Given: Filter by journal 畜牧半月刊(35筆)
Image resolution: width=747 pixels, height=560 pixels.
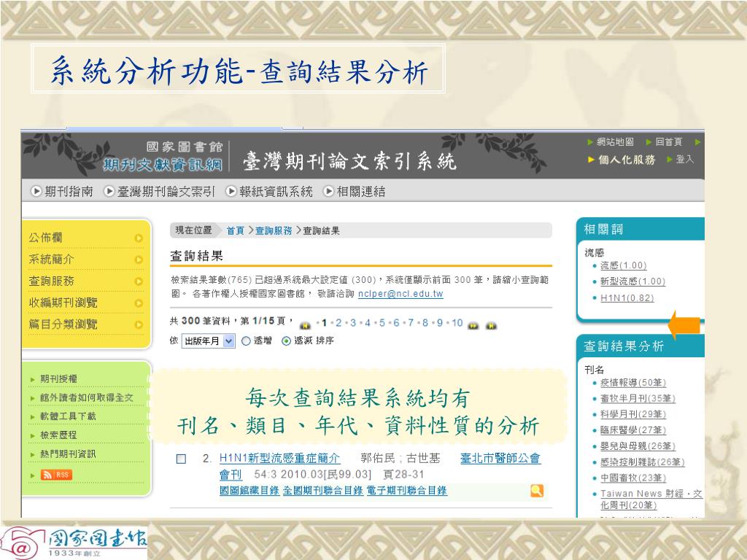Looking at the screenshot, I should click(638, 398).
